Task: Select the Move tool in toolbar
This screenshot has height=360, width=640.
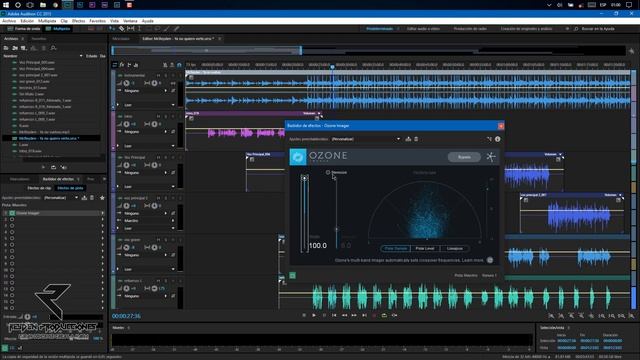Action: pyautogui.click(x=112, y=29)
